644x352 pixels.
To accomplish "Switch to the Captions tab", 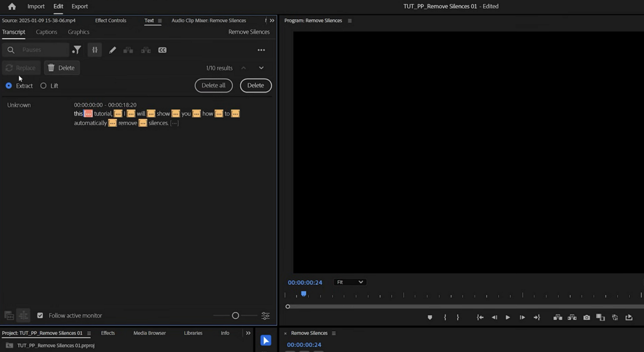I will [x=46, y=32].
